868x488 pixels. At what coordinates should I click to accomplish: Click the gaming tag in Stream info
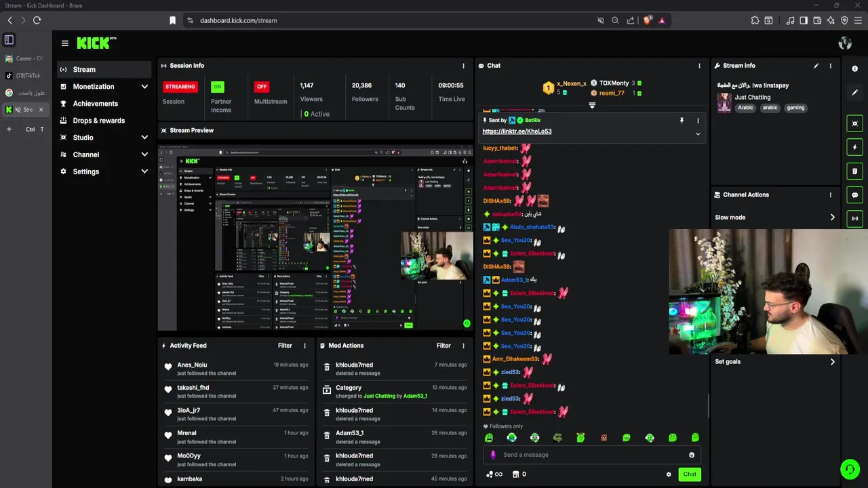point(795,108)
